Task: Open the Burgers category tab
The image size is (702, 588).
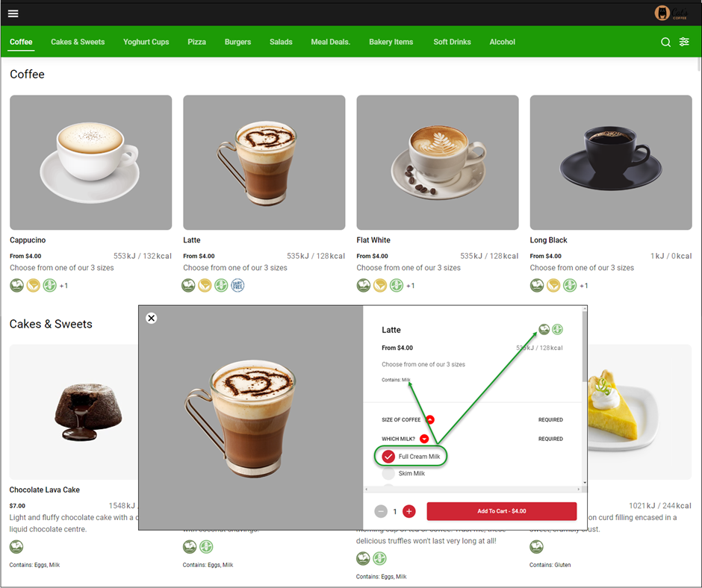Action: 237,42
